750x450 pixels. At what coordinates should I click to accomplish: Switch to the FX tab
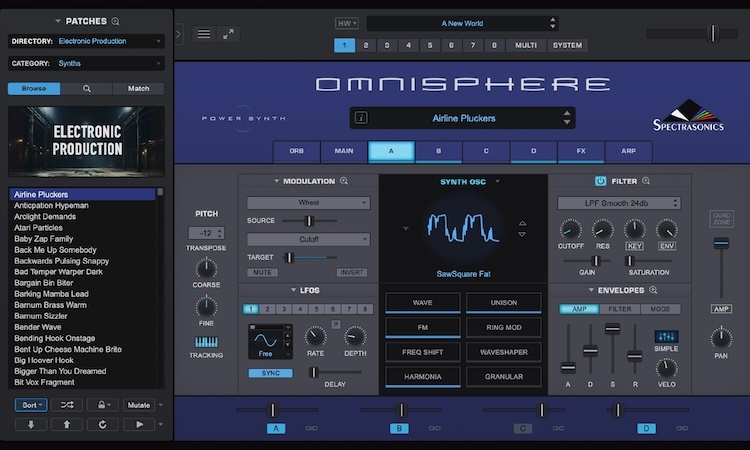(x=581, y=152)
